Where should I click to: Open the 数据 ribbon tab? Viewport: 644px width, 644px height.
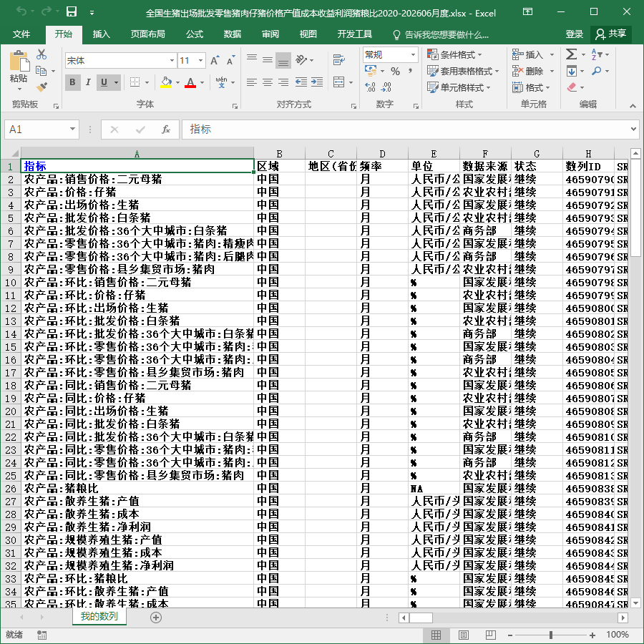pos(232,34)
